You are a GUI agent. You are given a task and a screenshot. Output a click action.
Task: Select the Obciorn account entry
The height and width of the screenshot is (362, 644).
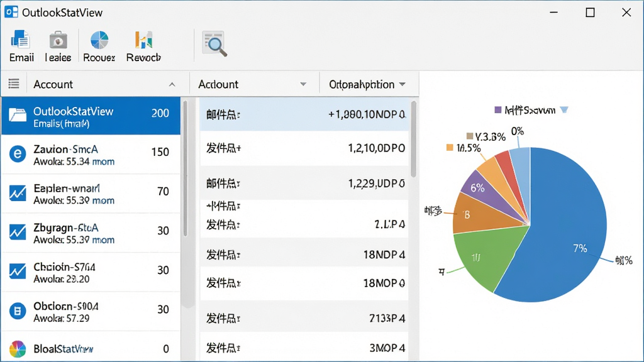coord(91,312)
